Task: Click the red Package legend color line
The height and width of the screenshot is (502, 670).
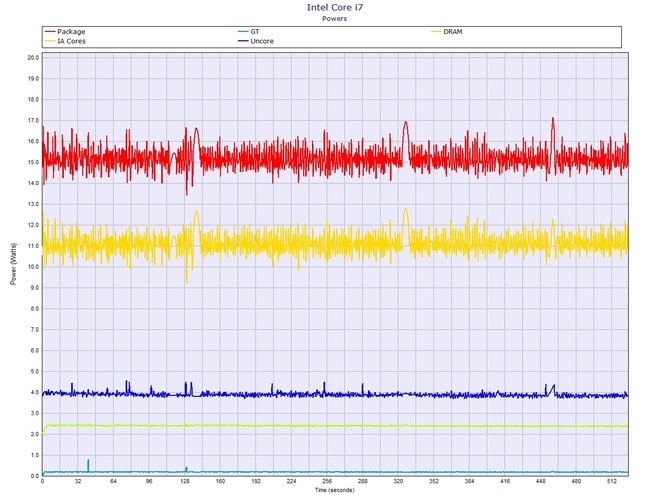Action: (50, 32)
